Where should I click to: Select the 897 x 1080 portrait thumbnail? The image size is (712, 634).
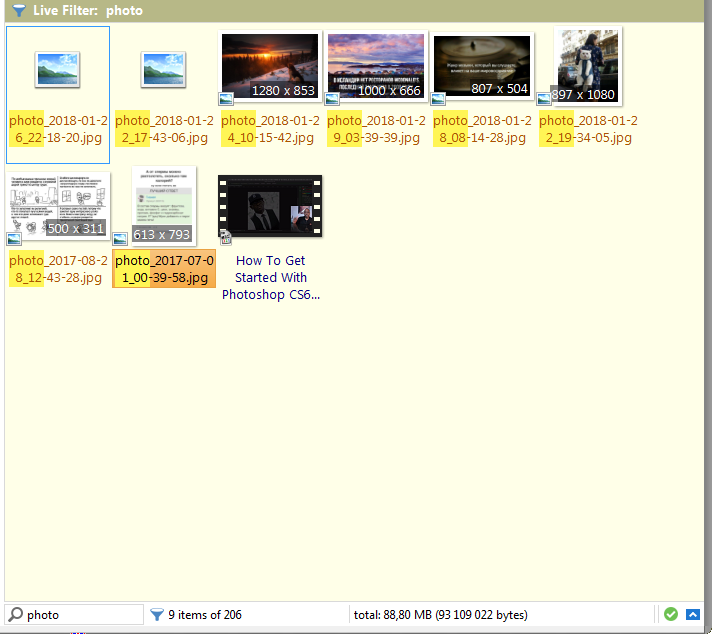point(587,65)
